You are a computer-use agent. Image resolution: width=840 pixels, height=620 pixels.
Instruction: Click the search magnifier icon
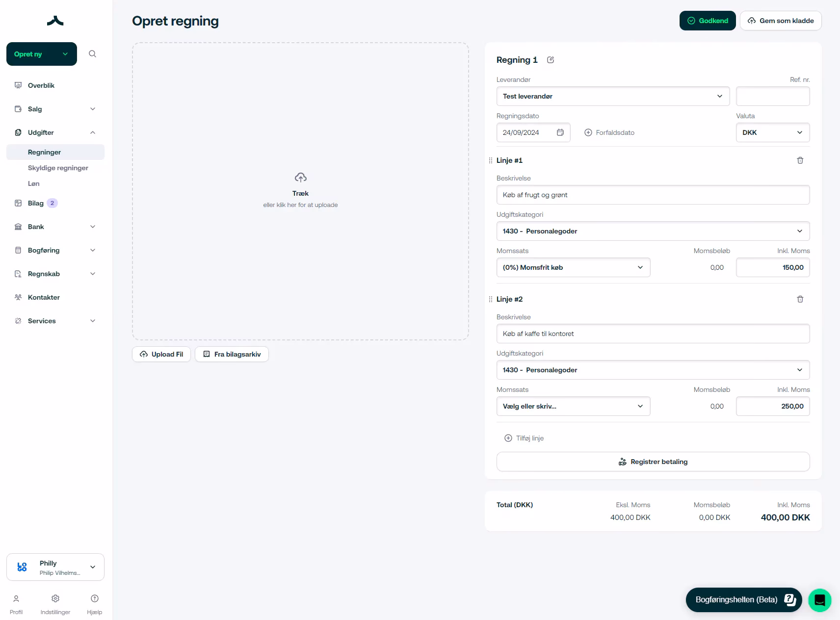(92, 54)
